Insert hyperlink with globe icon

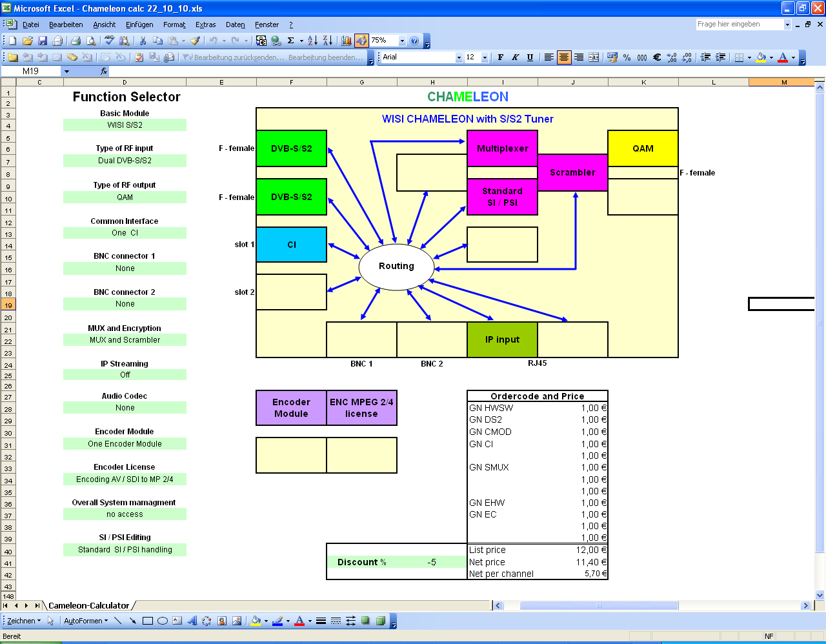pyautogui.click(x=276, y=41)
